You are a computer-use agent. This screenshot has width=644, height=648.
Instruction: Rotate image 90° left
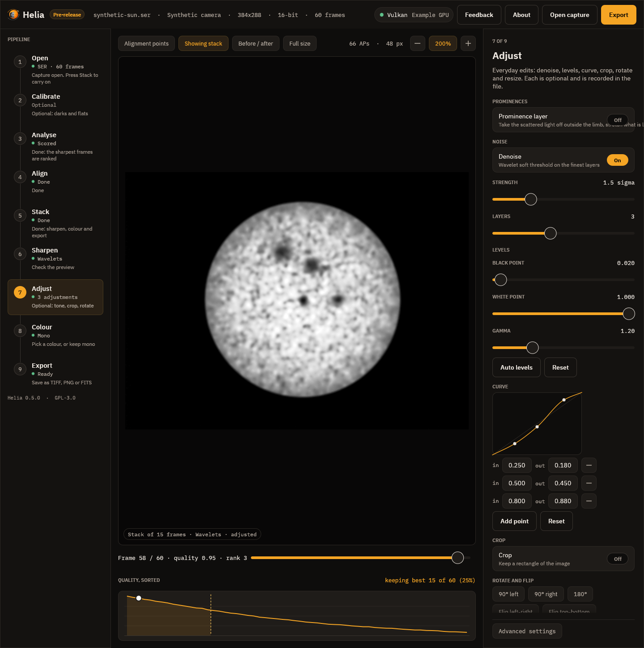(x=508, y=594)
